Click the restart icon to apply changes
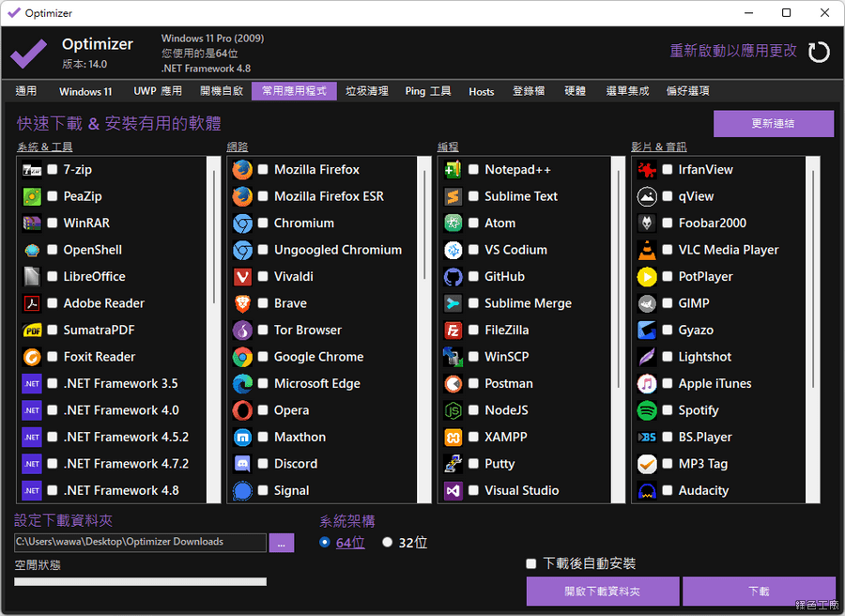This screenshot has height=616, width=845. (x=819, y=52)
